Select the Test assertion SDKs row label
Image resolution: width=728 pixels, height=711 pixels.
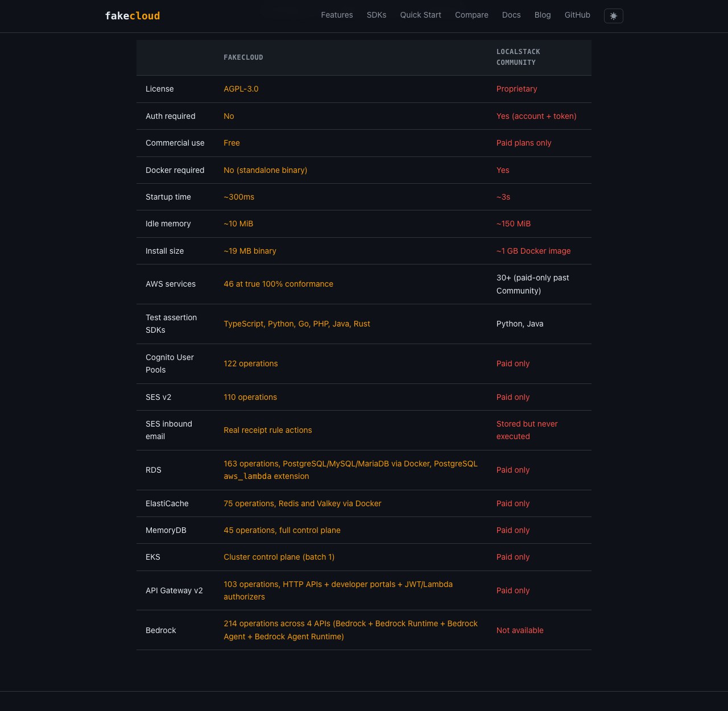(x=171, y=324)
